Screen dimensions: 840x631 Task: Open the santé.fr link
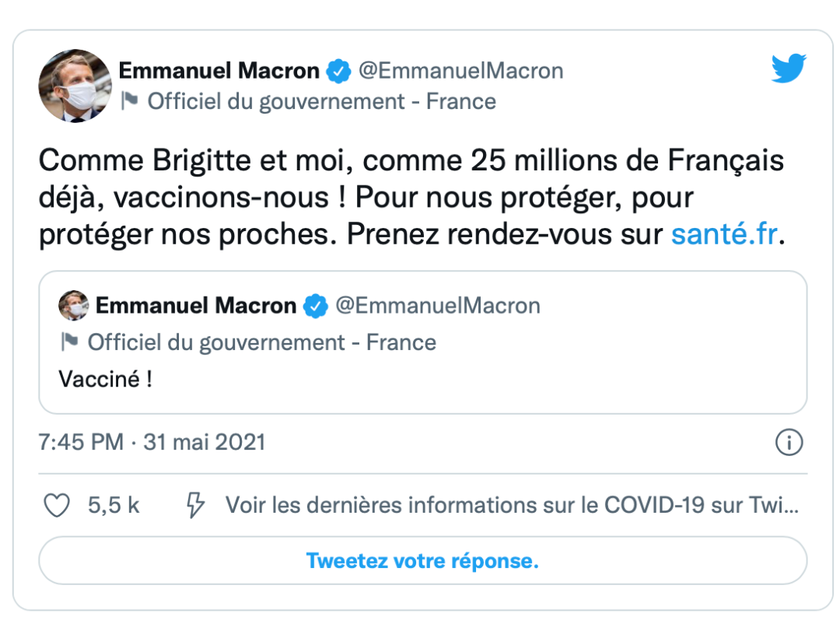coord(723,234)
